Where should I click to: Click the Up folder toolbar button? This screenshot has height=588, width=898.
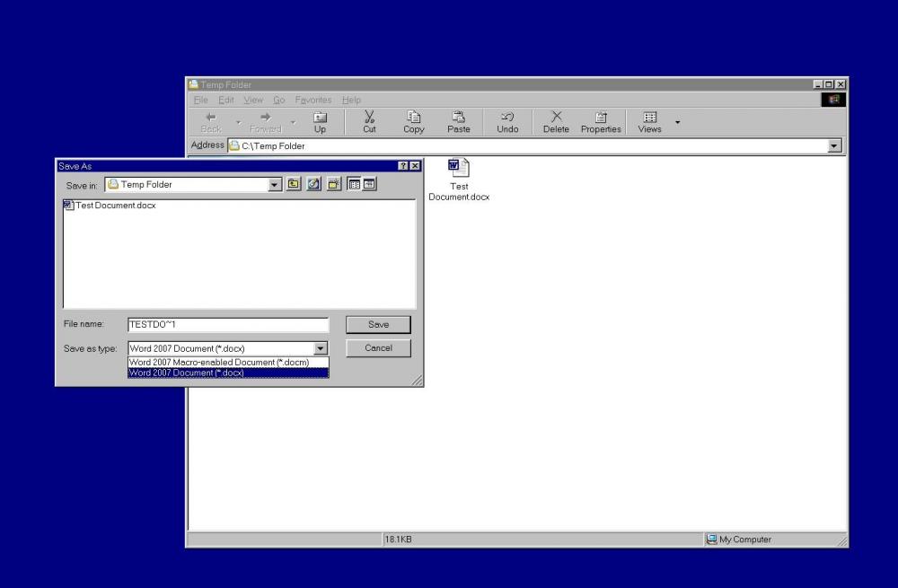pos(320,121)
